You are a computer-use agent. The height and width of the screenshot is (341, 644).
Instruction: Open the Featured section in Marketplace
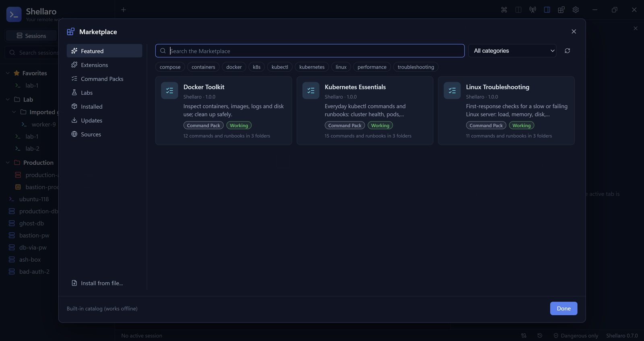point(104,51)
